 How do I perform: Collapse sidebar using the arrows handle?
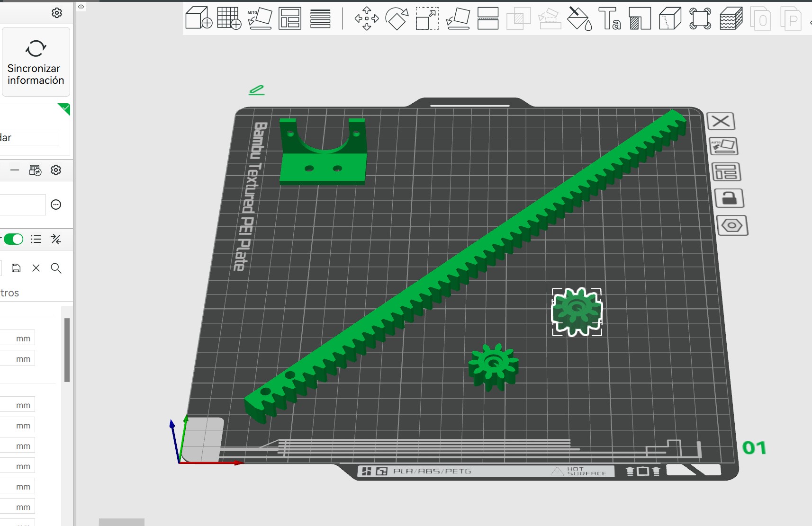click(x=81, y=7)
